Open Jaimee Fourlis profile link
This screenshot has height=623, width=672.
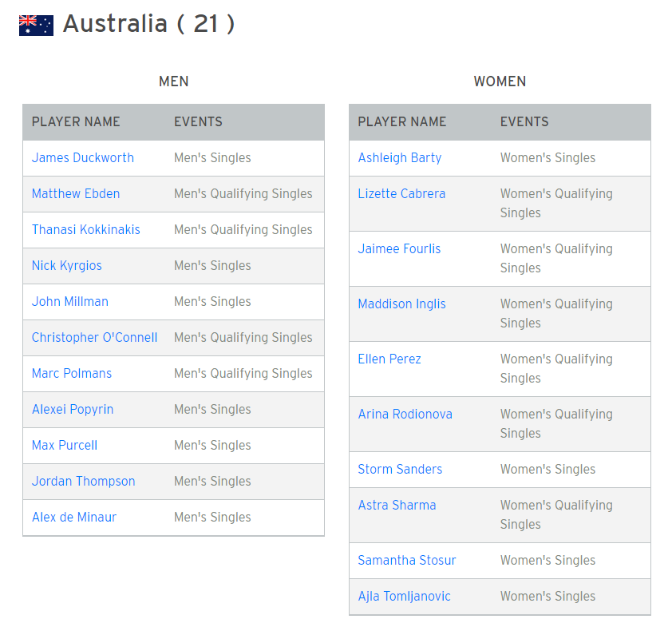pos(399,248)
